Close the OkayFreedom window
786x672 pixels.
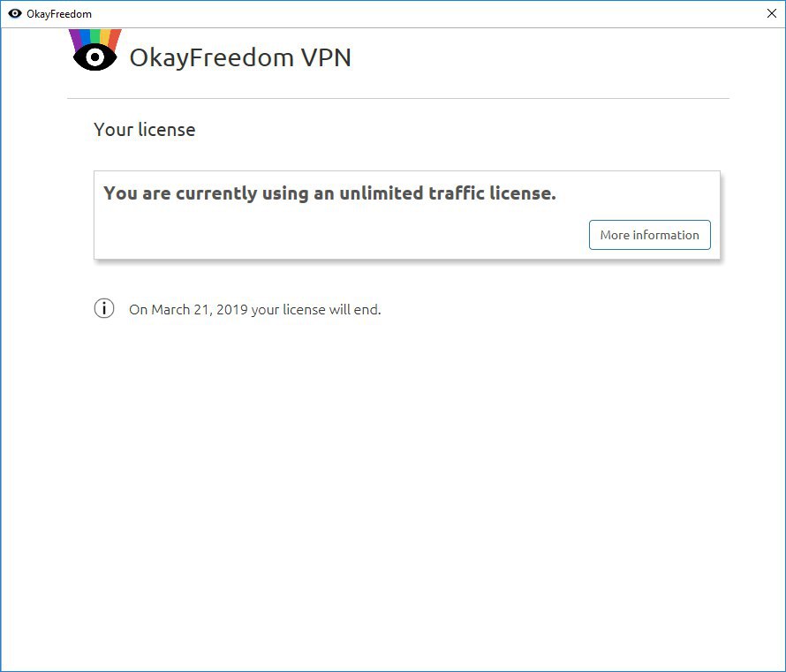click(772, 13)
